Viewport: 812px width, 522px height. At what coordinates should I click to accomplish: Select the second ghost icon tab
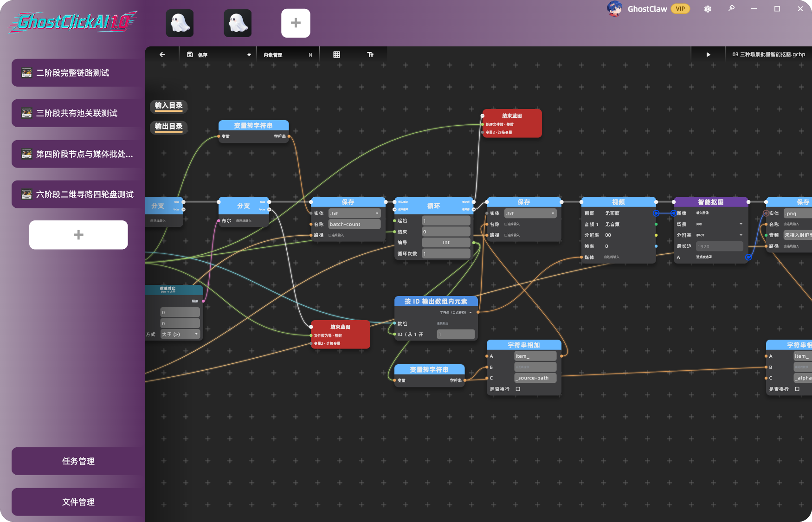(238, 23)
